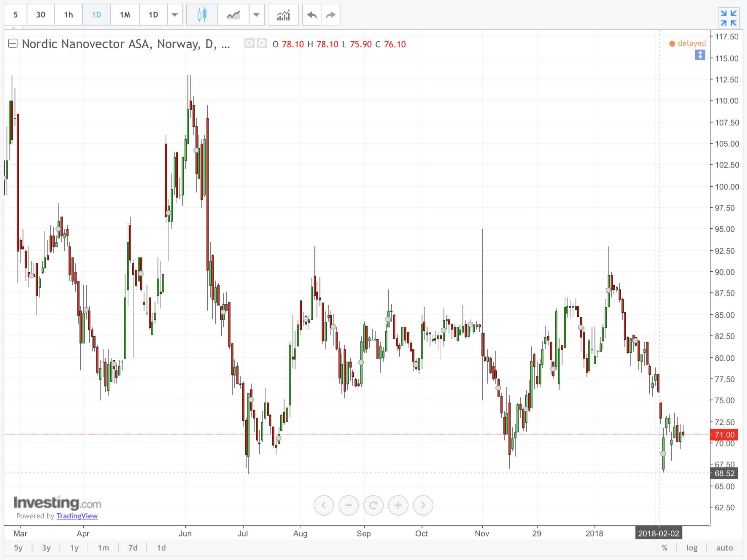Select the 30 minute interval

[41, 14]
